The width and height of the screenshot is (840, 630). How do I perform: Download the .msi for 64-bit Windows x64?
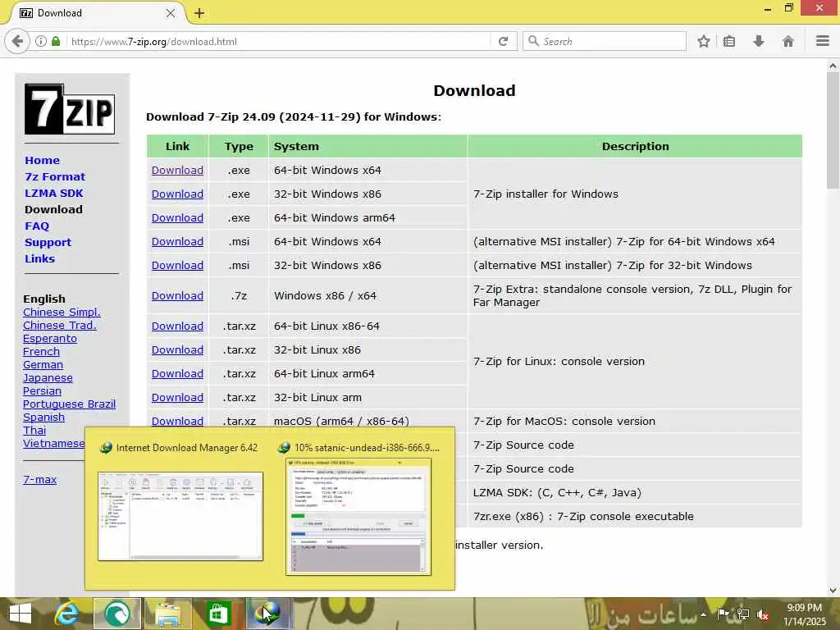click(177, 242)
